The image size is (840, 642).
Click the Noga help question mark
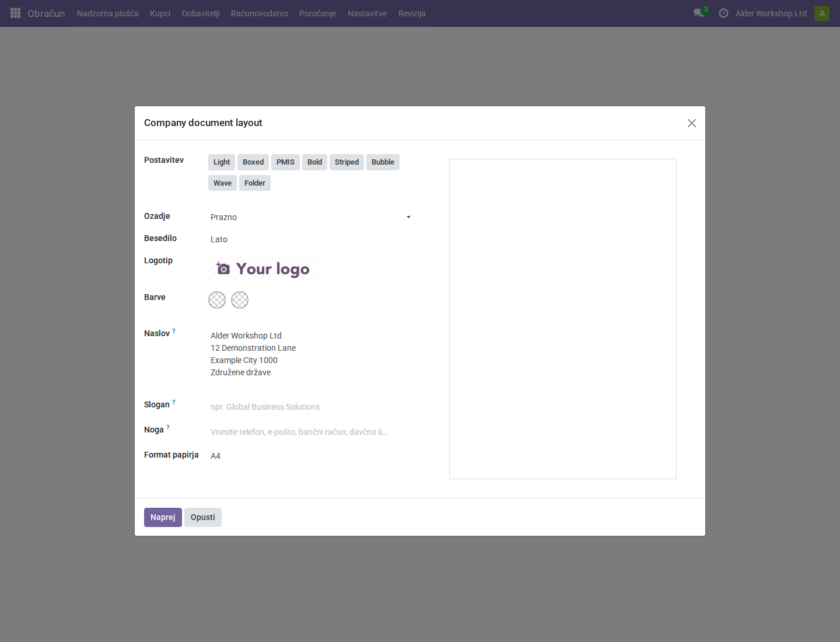click(168, 427)
